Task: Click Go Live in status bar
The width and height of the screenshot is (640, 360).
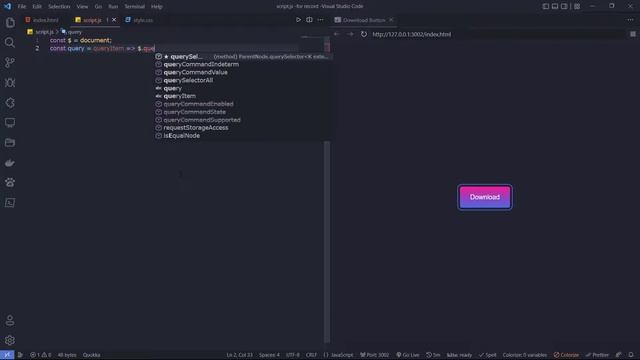Action: pos(407,355)
